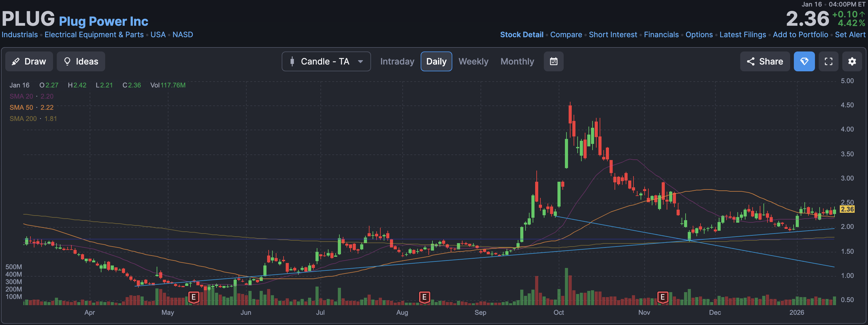Click the share icon in Share button
The height and width of the screenshot is (325, 868).
[x=751, y=61]
